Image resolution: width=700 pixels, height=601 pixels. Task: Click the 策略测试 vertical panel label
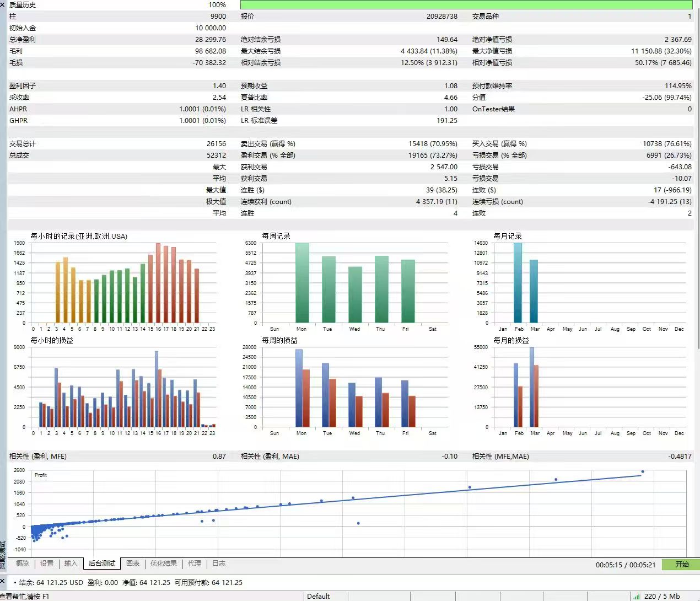click(3, 555)
